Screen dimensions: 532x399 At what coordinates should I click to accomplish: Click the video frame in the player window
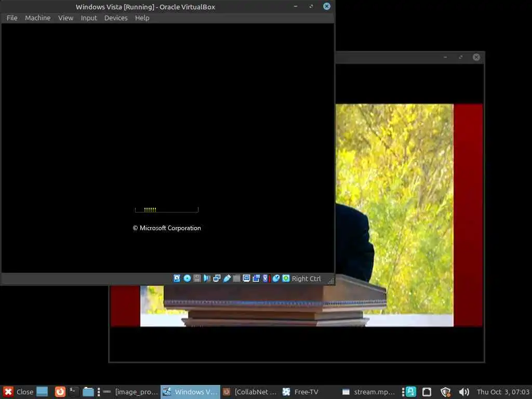409,215
